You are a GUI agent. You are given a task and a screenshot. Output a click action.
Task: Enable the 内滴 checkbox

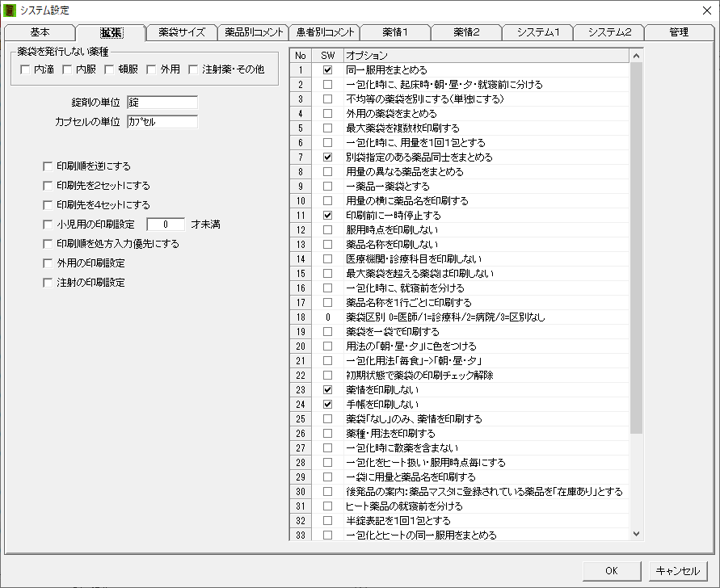pos(26,70)
